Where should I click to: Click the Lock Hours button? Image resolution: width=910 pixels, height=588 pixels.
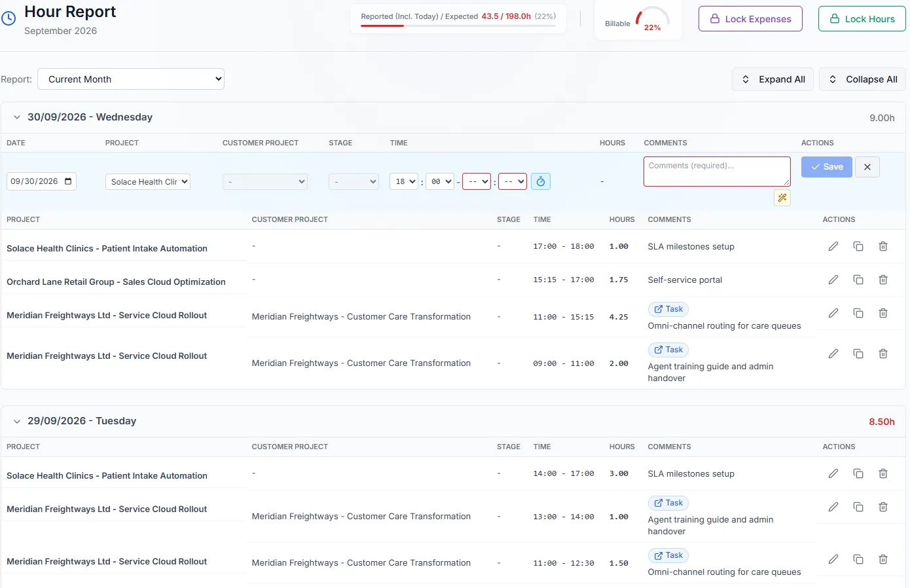click(862, 19)
